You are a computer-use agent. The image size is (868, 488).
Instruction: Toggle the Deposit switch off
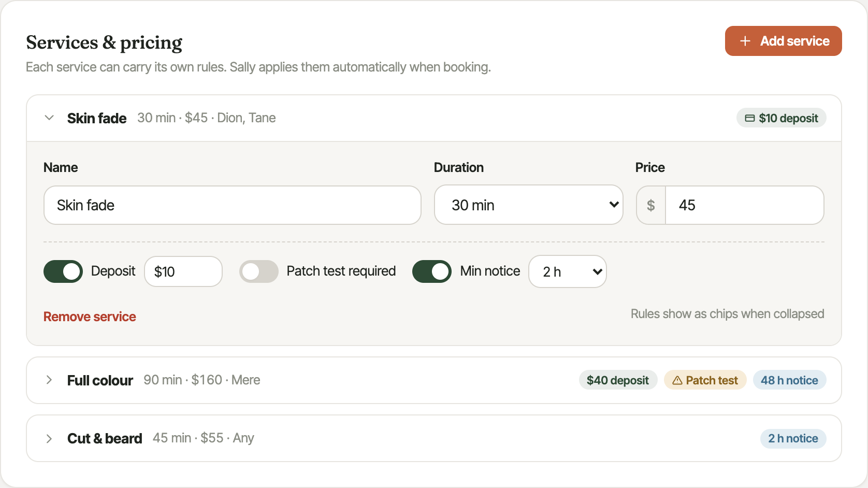click(63, 271)
